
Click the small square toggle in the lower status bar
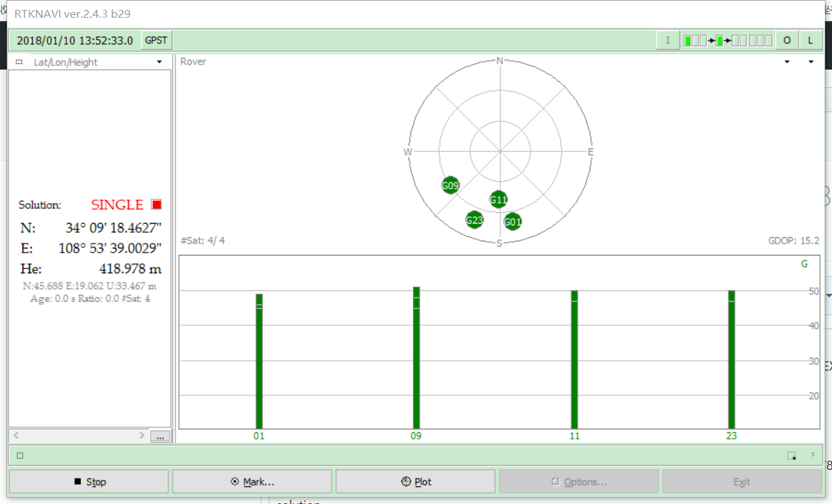(21, 455)
